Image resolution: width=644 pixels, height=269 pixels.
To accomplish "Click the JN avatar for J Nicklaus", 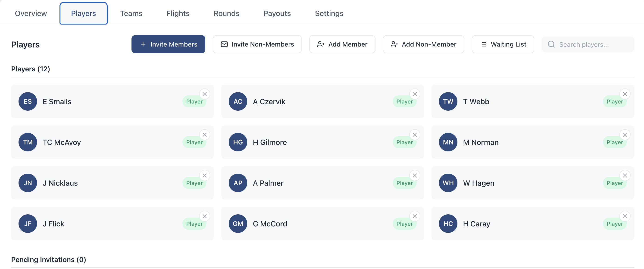I will pos(28,183).
